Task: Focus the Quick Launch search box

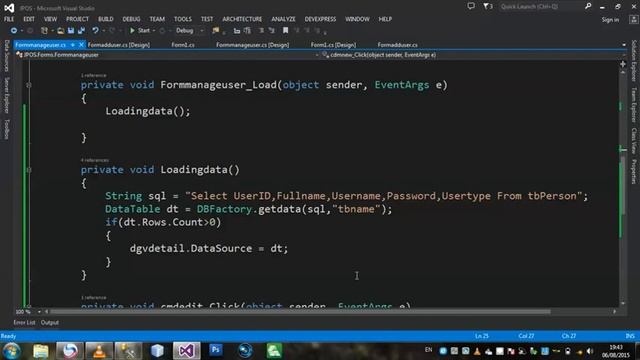Action: tap(541, 7)
